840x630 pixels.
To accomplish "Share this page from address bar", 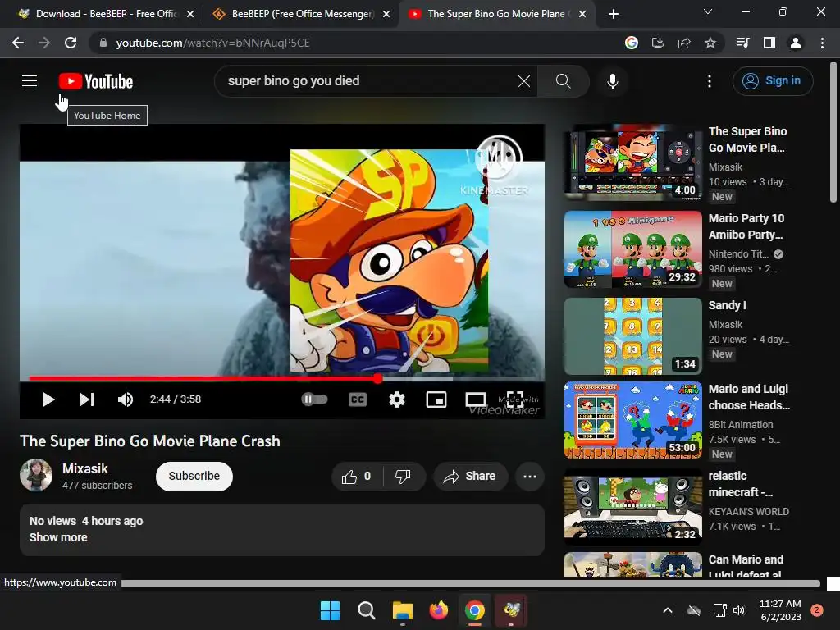I will [x=684, y=43].
